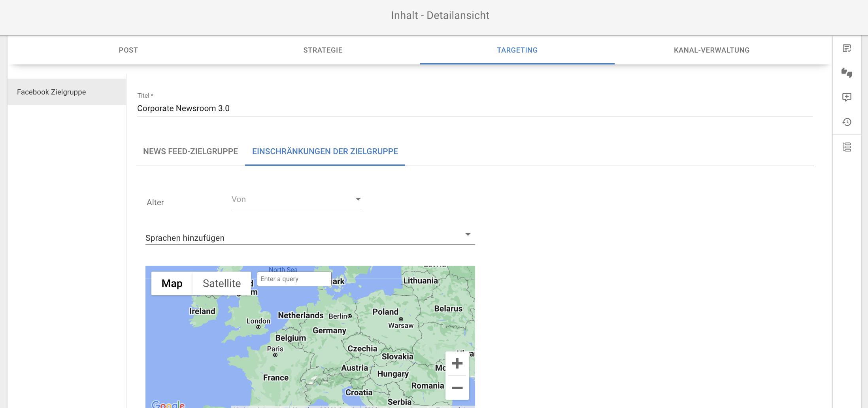Click Slovakia label on the map

pyautogui.click(x=397, y=357)
